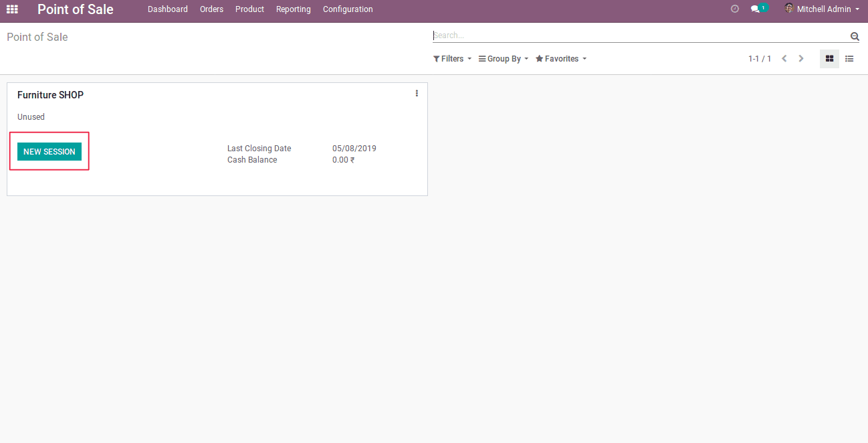
Task: Click the Point of Sale breadcrumb
Action: [x=37, y=37]
